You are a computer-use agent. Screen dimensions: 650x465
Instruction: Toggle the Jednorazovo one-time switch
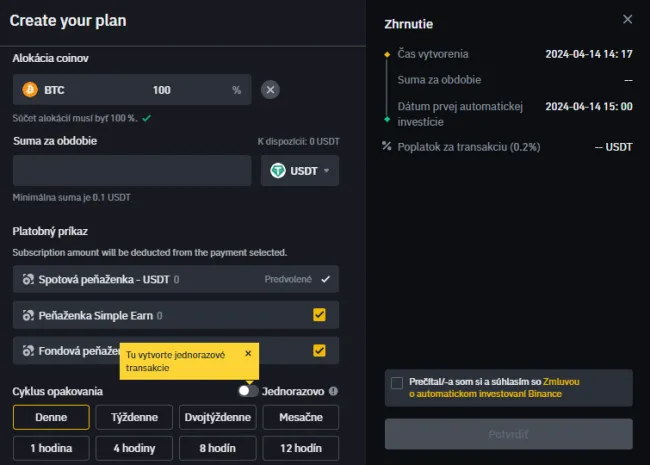pyautogui.click(x=248, y=391)
